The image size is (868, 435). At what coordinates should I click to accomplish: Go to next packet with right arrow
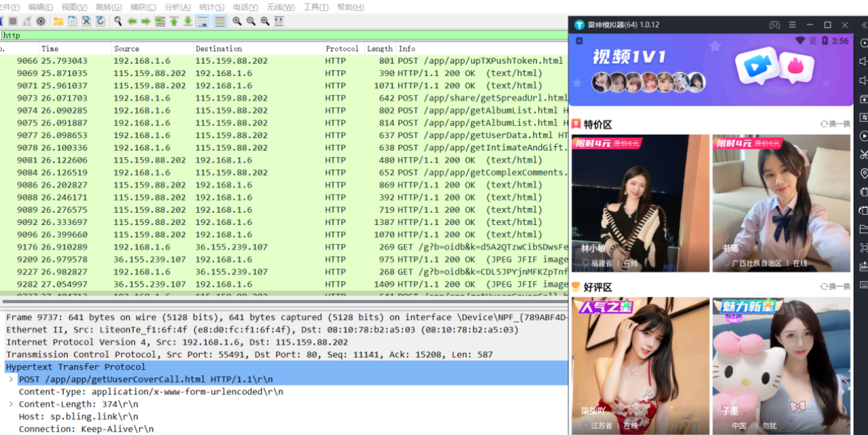(146, 21)
